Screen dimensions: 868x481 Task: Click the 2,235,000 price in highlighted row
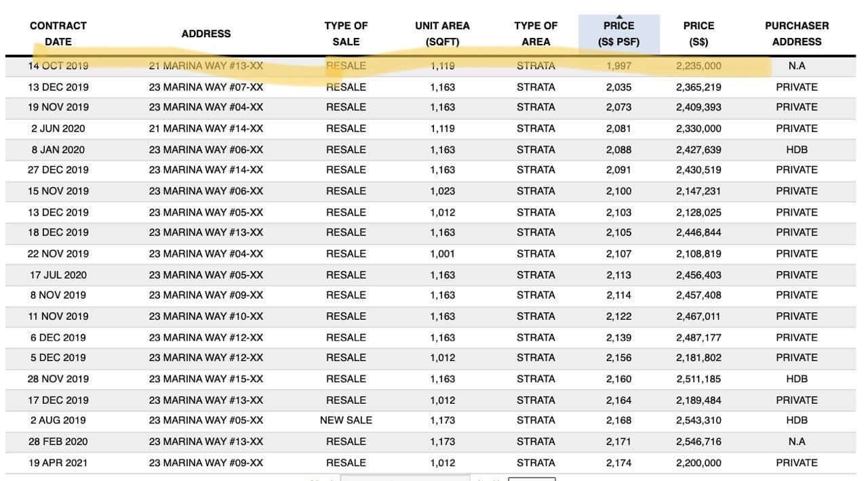tap(698, 66)
